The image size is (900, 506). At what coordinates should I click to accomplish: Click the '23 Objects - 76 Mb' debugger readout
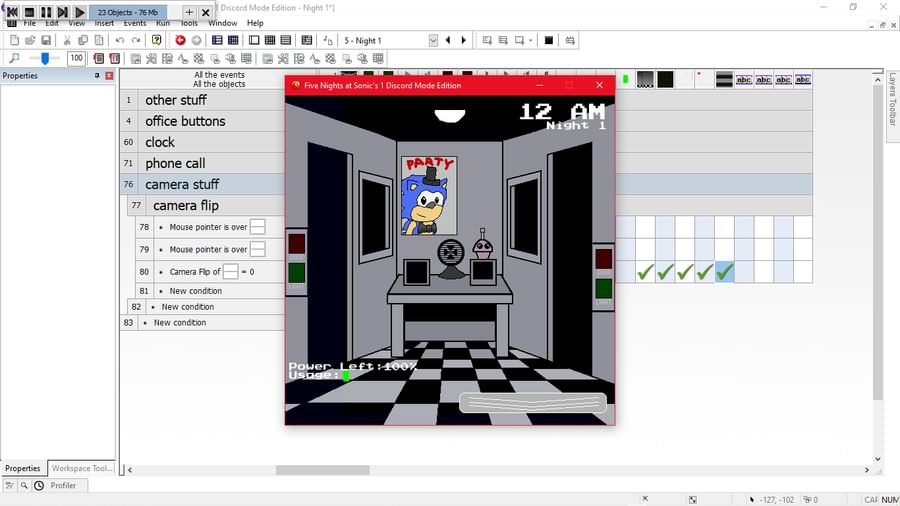tap(127, 12)
